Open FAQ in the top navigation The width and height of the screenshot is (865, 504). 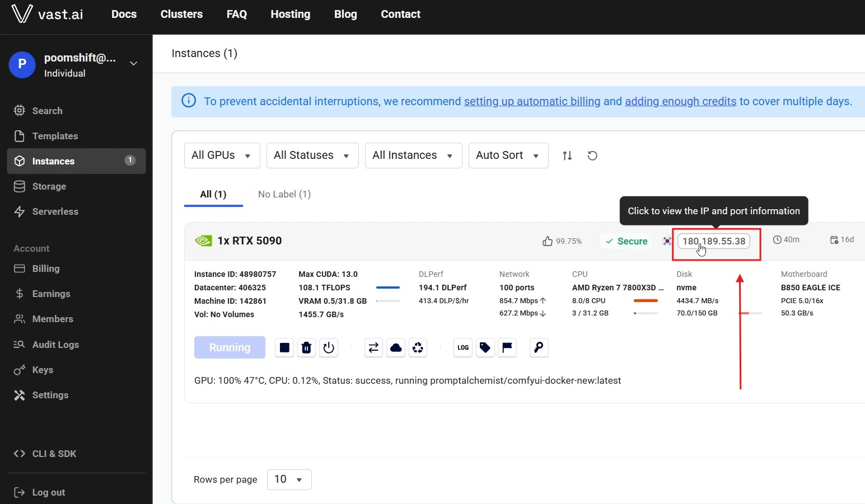(237, 14)
